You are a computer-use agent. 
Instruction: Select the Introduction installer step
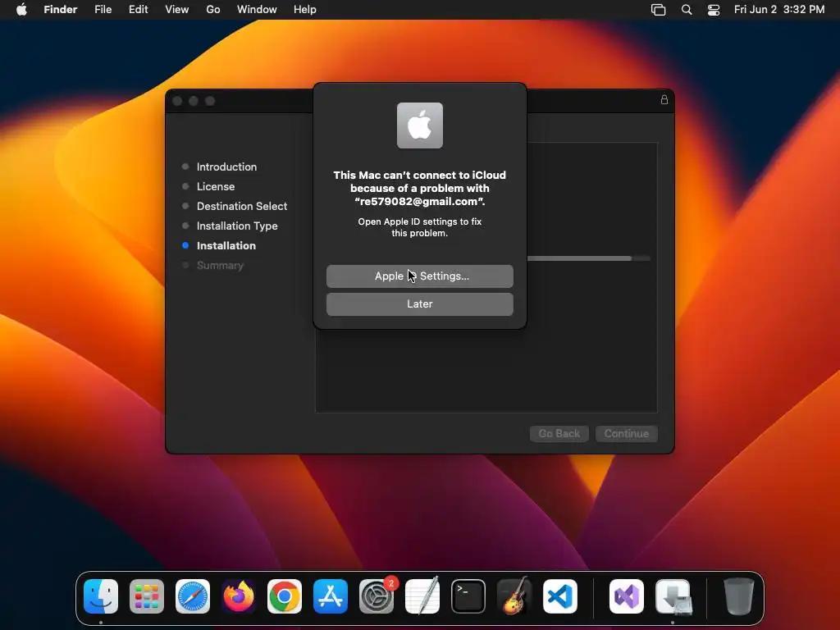pos(226,167)
